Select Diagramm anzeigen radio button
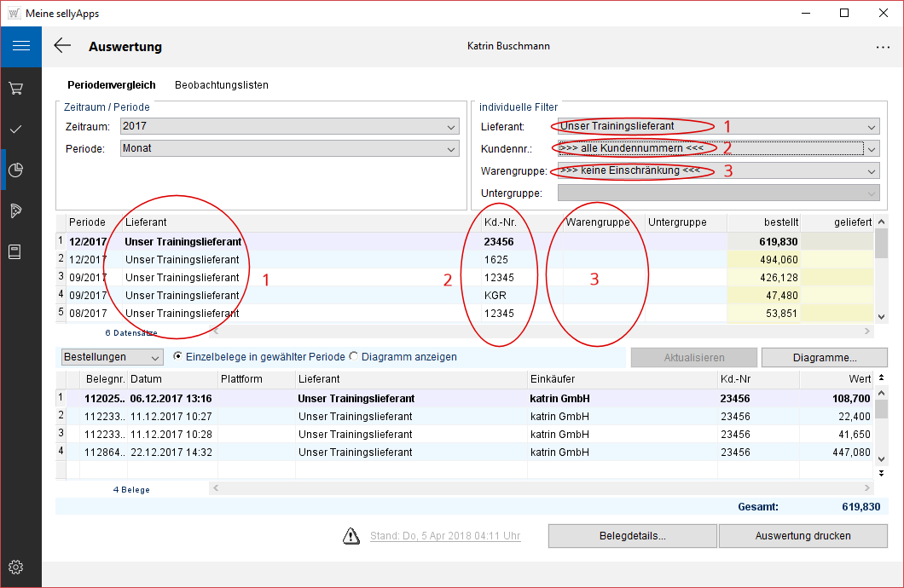 click(x=354, y=357)
